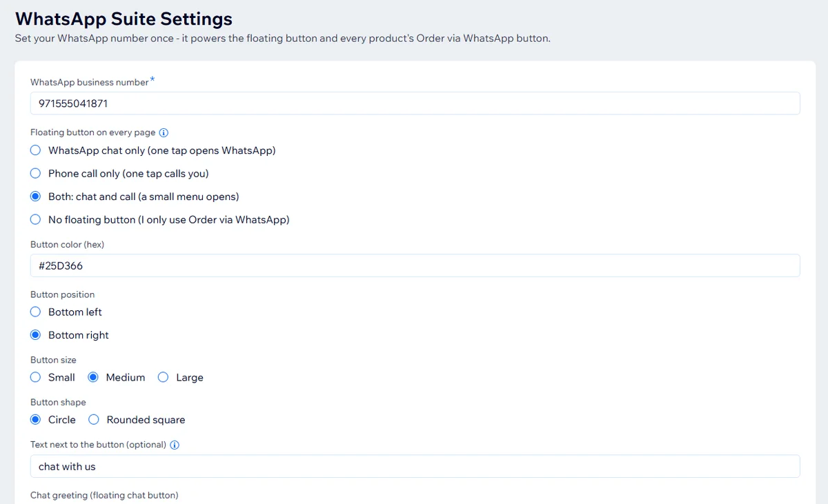
Task: Select Phone call only option
Action: tap(35, 174)
